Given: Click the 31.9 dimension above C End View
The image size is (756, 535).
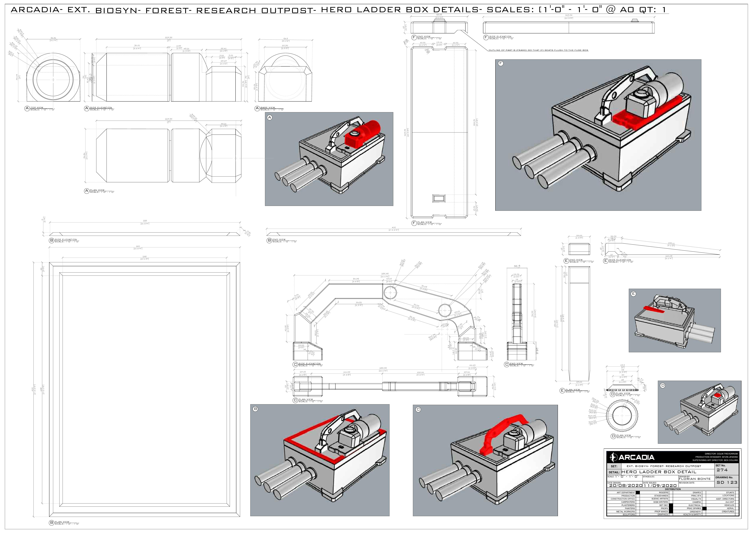Looking at the screenshot, I should pos(517,266).
